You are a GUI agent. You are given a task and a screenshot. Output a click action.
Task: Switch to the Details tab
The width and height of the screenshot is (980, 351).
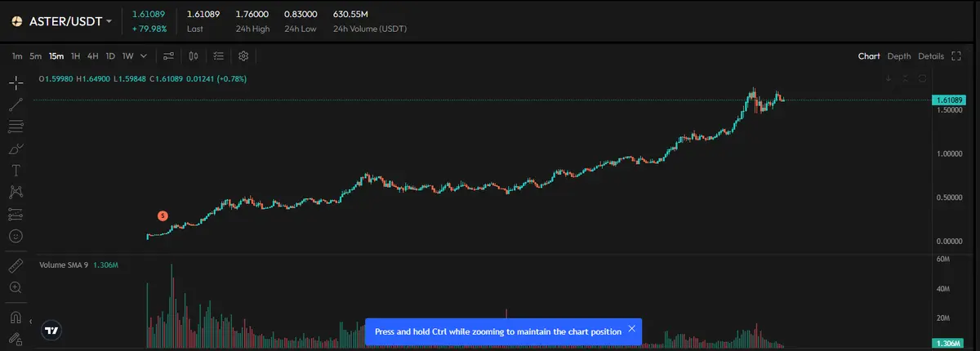(931, 56)
